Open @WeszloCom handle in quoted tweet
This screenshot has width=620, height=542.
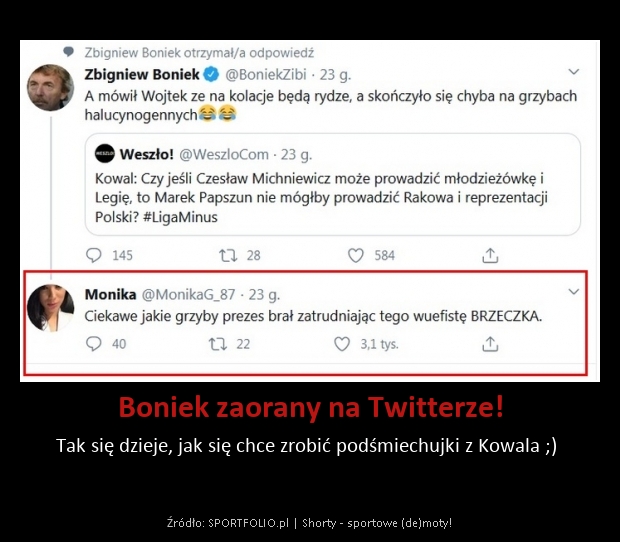(224, 155)
